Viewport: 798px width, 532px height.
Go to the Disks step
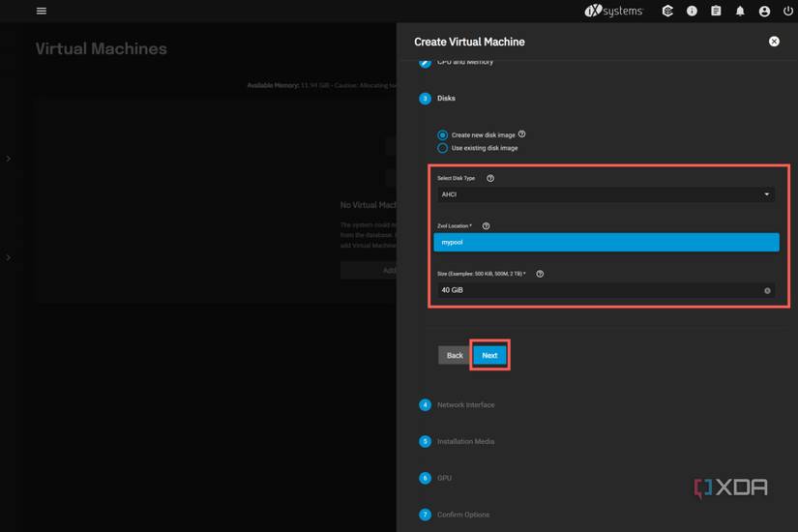[437, 99]
